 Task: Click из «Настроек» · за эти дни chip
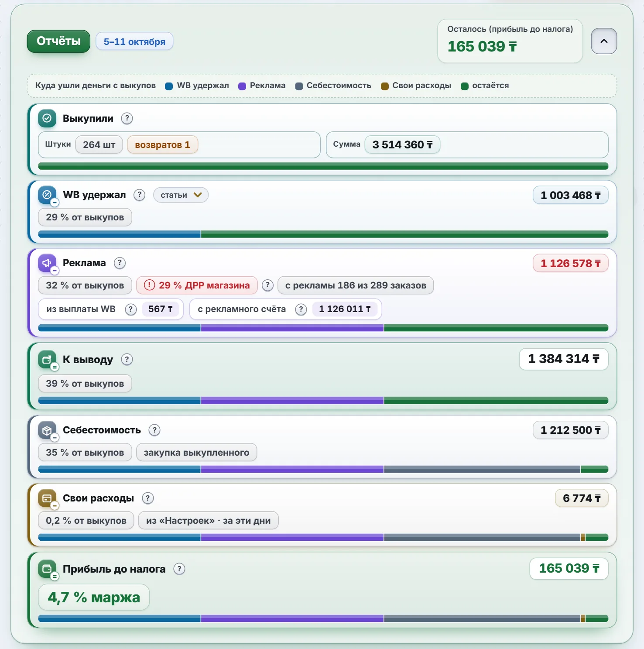tap(208, 521)
